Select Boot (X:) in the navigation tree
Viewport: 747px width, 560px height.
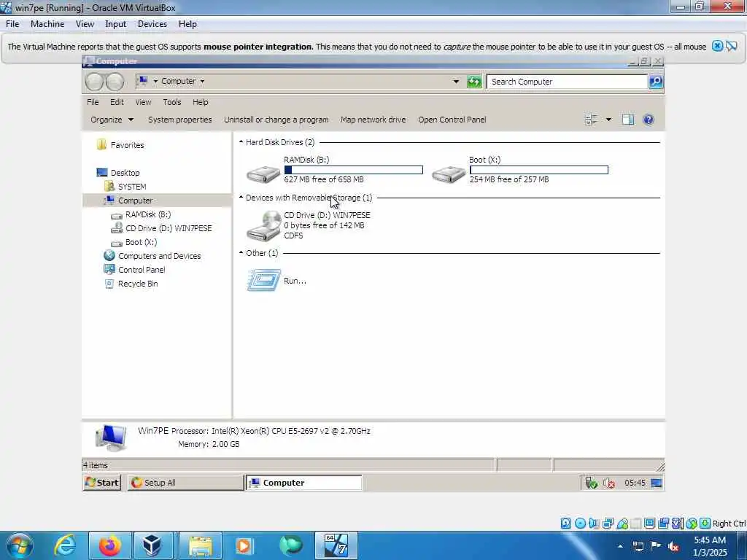click(141, 242)
